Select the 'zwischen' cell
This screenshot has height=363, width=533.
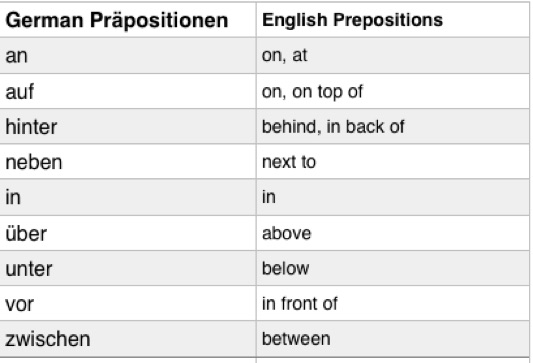pyautogui.click(x=128, y=339)
